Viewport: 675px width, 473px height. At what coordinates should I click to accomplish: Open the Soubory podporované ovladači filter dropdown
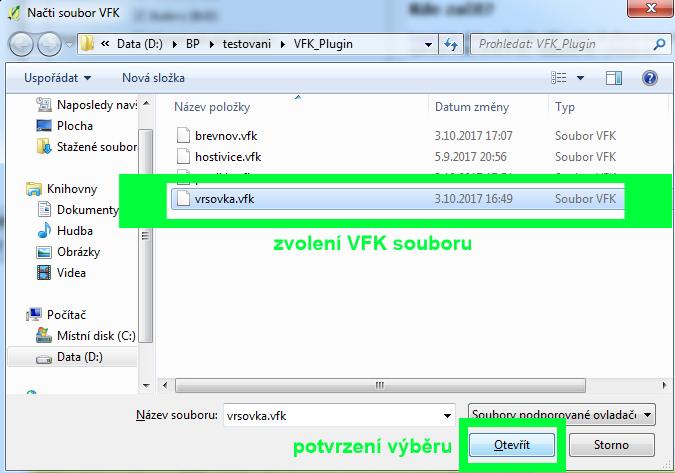[562, 415]
